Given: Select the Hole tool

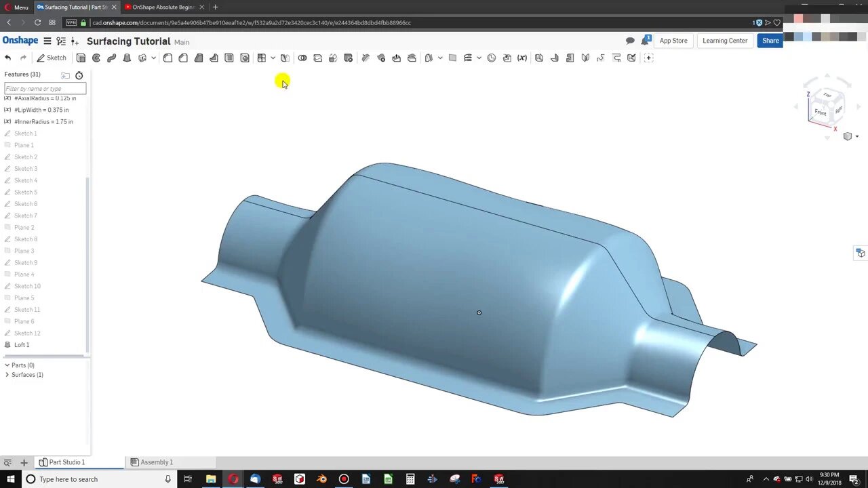Looking at the screenshot, I should tap(245, 58).
